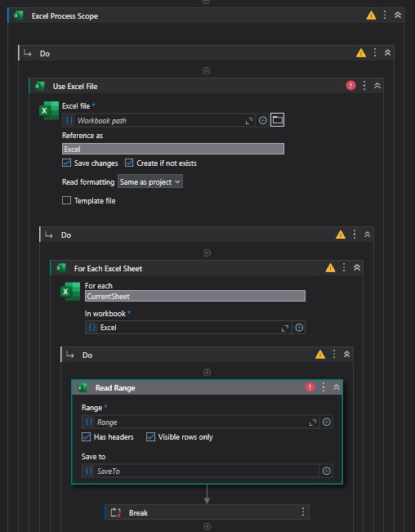This screenshot has width=415, height=532.
Task: Open the Read Range options menu
Action: [324, 387]
